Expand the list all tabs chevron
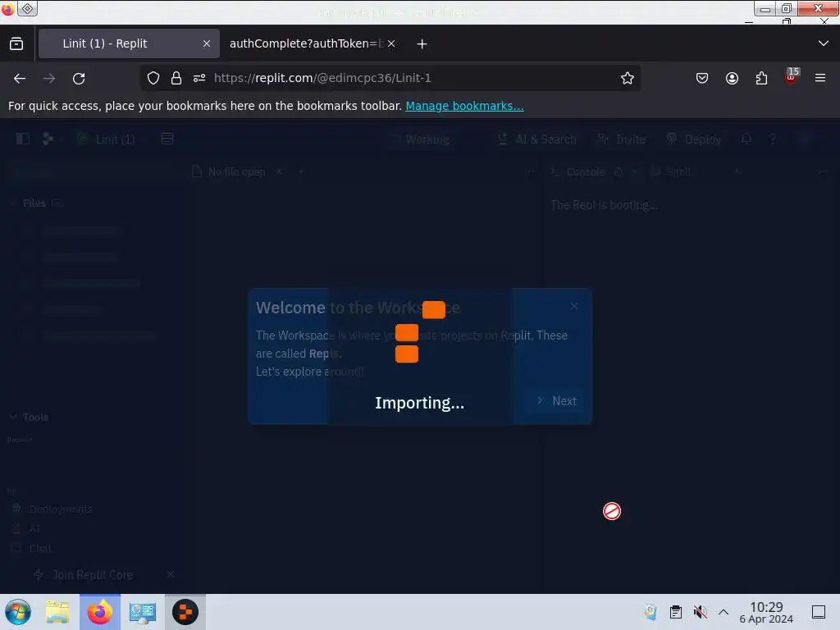 pos(824,43)
